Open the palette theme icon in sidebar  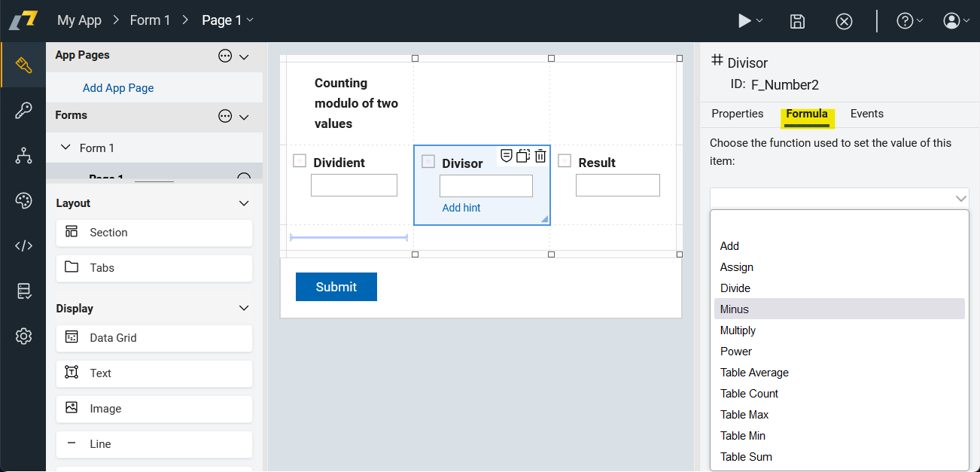23,200
